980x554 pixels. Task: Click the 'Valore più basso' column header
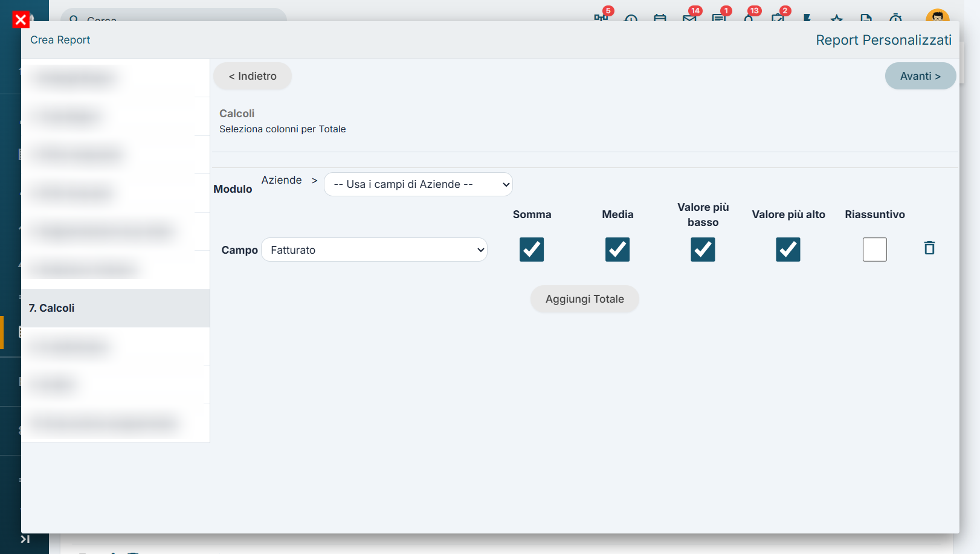[703, 214]
